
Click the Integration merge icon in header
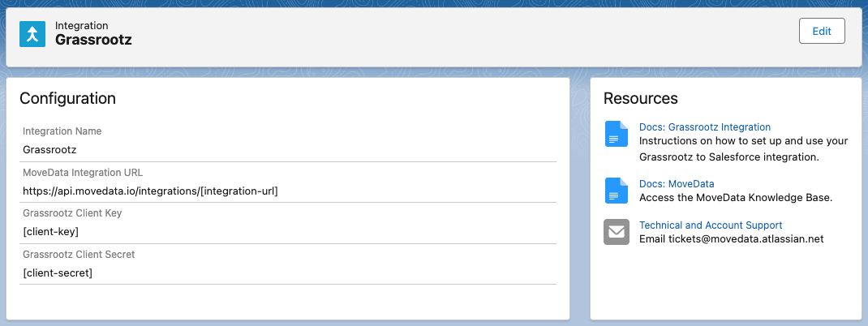pyautogui.click(x=32, y=33)
